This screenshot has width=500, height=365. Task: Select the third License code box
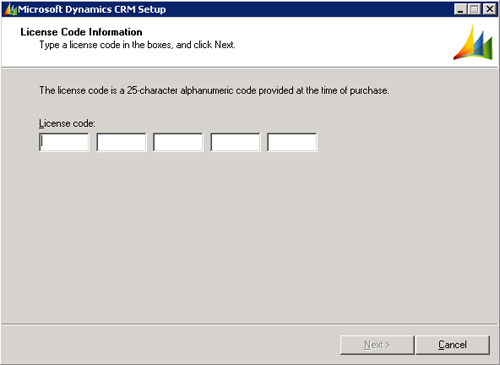pyautogui.click(x=178, y=142)
